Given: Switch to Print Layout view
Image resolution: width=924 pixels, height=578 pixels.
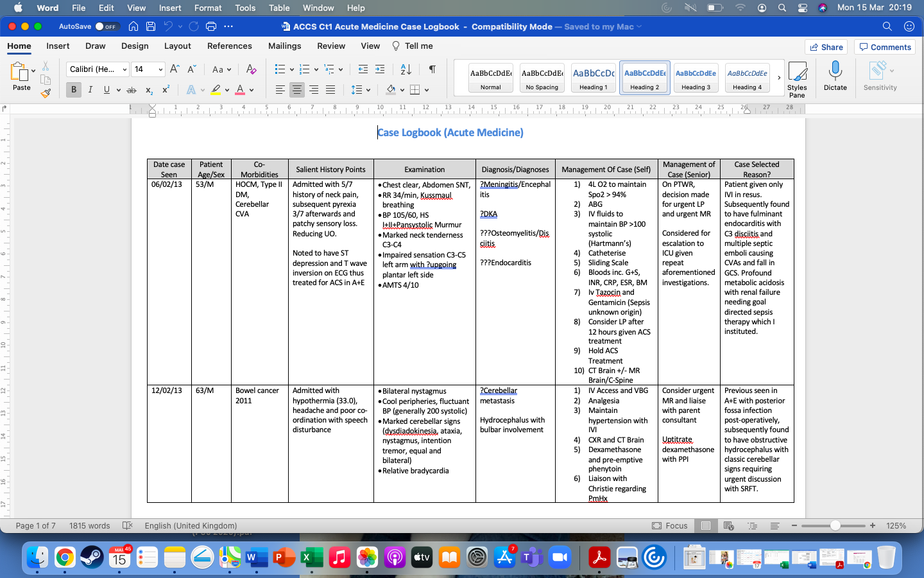Looking at the screenshot, I should point(706,525).
